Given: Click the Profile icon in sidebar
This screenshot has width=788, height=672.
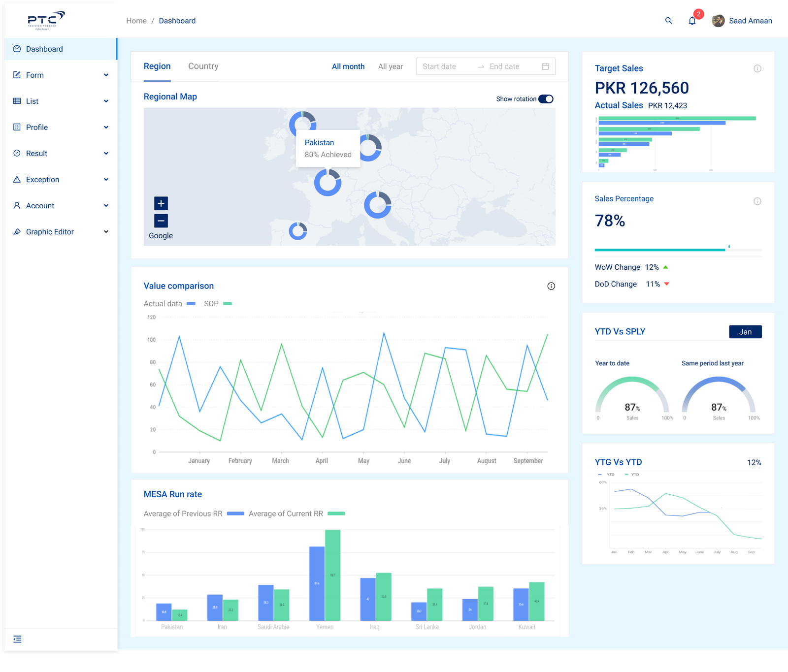Looking at the screenshot, I should pyautogui.click(x=17, y=127).
